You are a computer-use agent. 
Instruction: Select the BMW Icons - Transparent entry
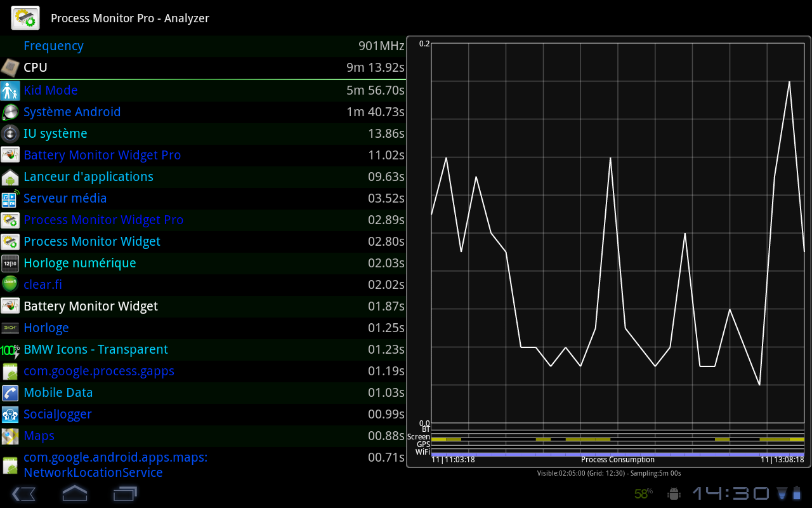[203, 350]
